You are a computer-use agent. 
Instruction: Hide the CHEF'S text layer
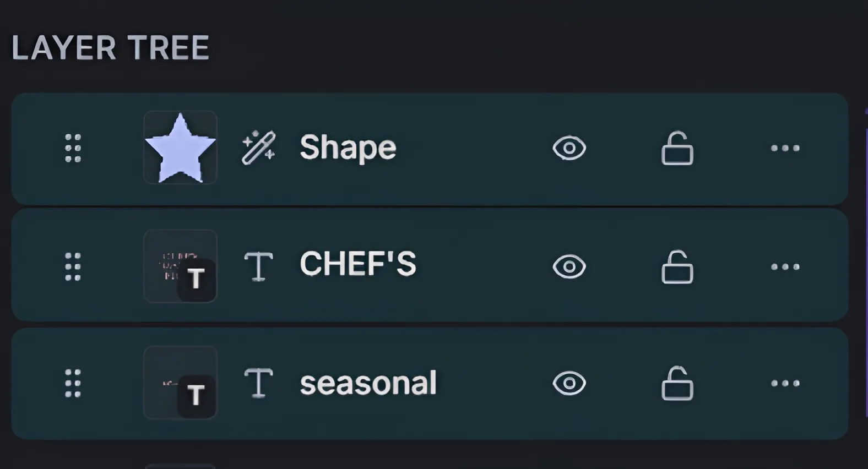tap(569, 267)
